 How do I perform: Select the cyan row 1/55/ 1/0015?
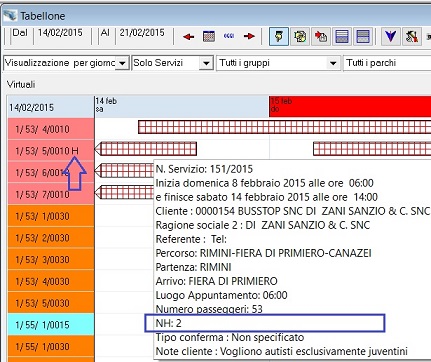point(51,325)
